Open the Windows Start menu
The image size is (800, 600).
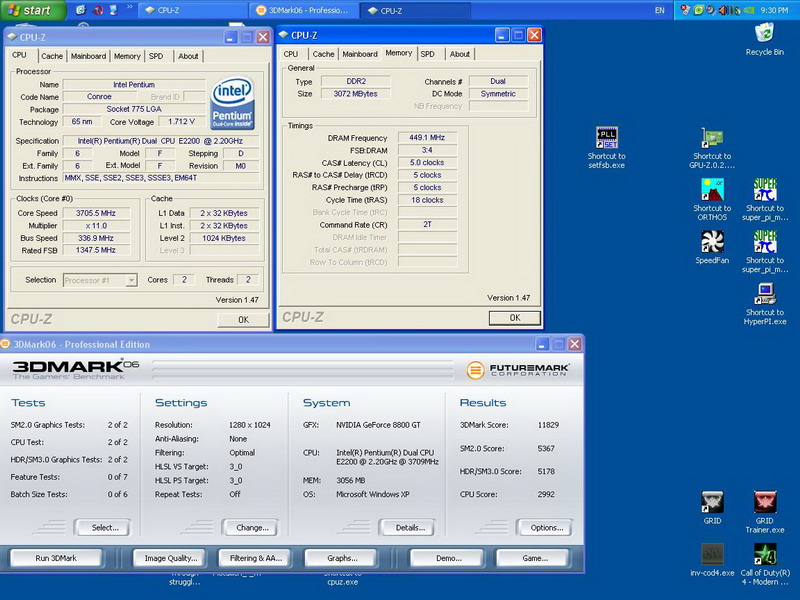pos(28,10)
